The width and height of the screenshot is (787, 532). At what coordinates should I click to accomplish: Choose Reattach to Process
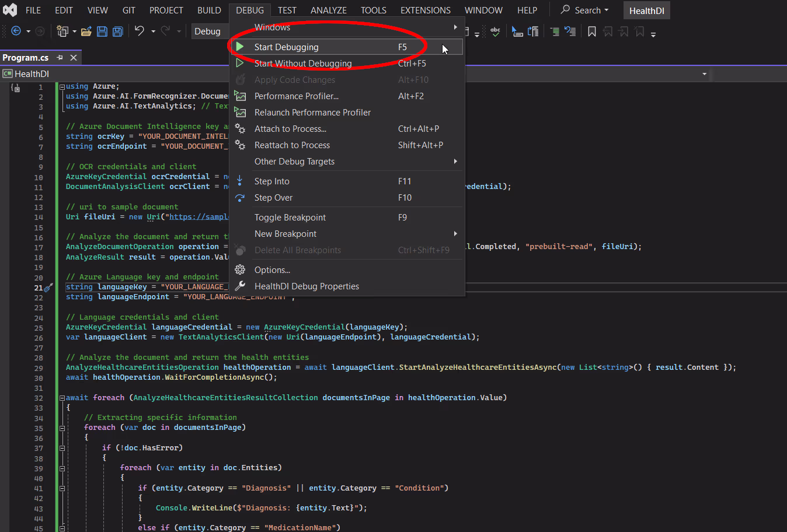pyautogui.click(x=347, y=145)
